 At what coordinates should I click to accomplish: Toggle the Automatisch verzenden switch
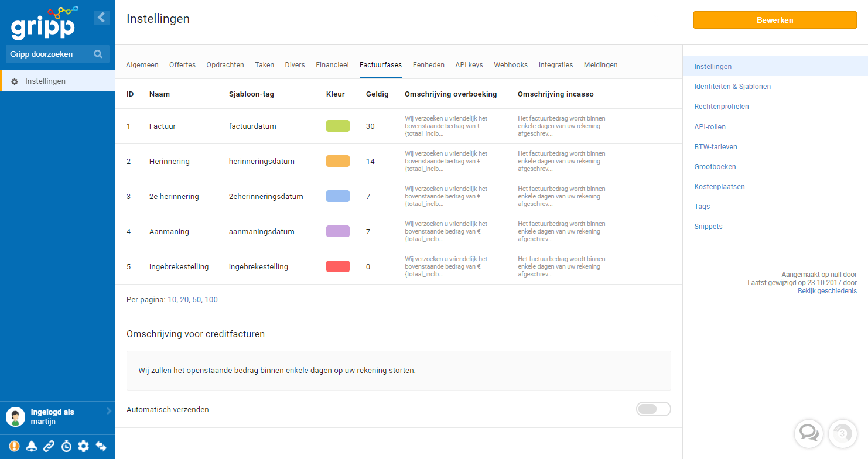click(x=653, y=409)
